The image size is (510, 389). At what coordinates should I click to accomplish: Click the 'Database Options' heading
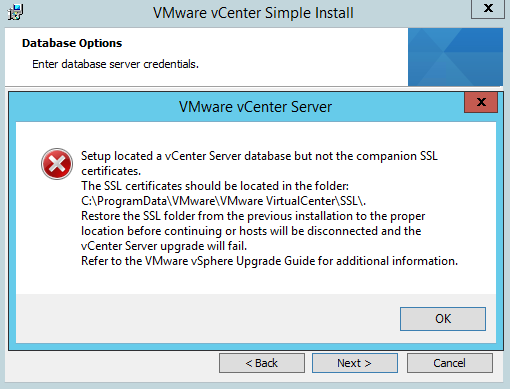tap(72, 43)
